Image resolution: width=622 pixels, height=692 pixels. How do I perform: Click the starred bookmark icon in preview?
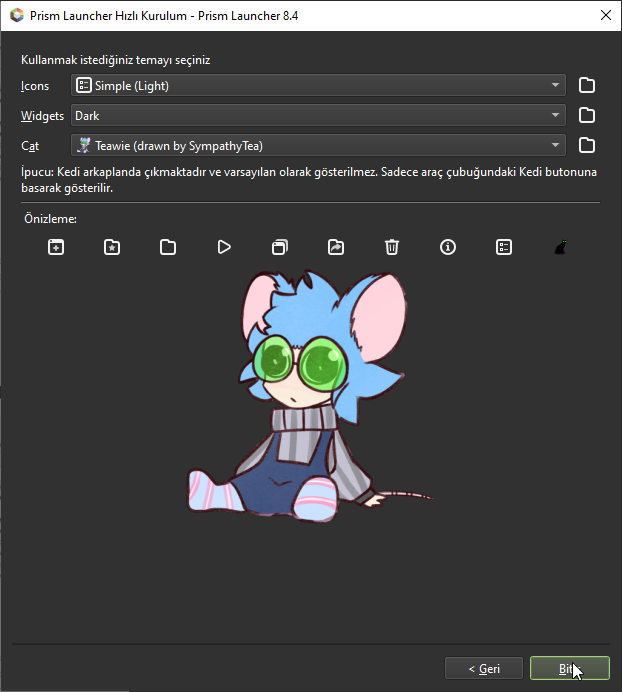tap(112, 247)
